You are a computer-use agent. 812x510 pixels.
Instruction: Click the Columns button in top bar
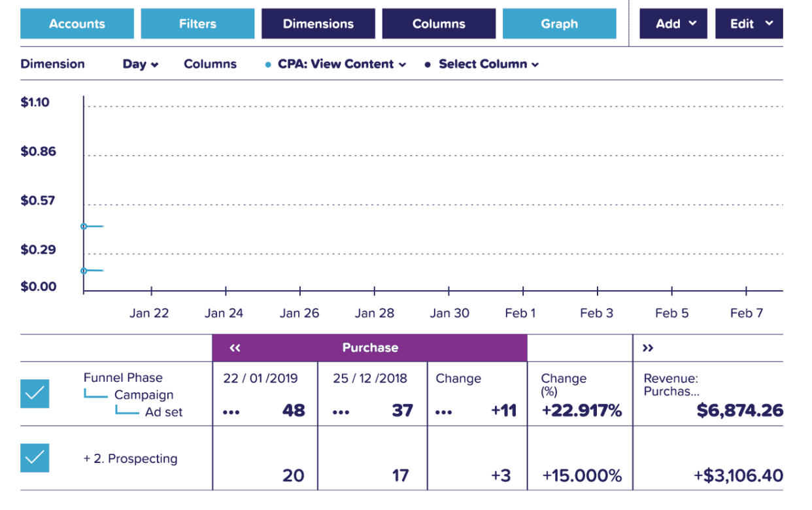(x=439, y=24)
